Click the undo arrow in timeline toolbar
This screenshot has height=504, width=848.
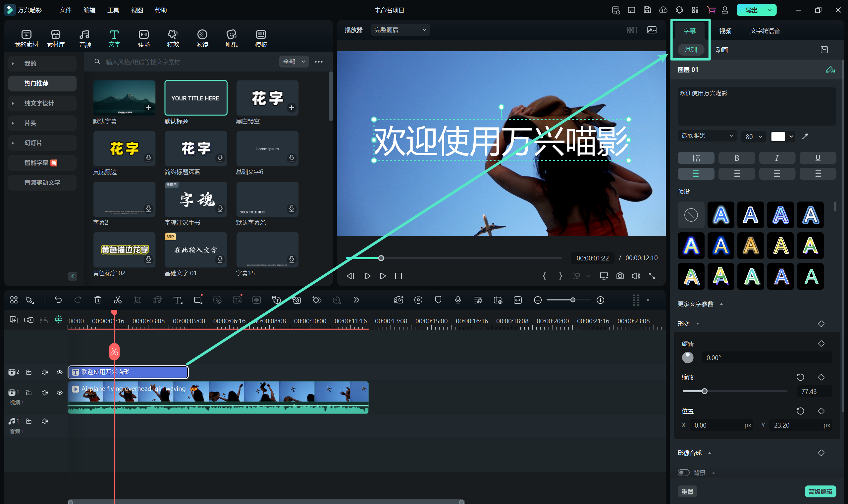[58, 300]
